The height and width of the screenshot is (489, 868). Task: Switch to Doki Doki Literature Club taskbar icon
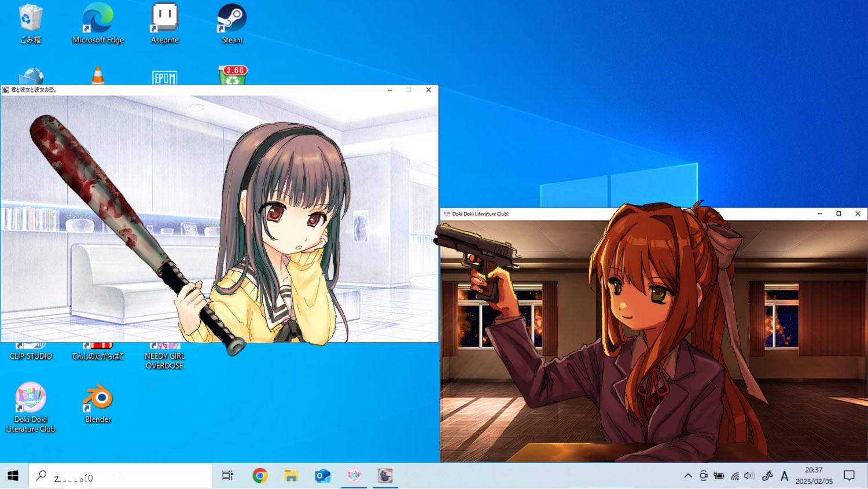354,476
